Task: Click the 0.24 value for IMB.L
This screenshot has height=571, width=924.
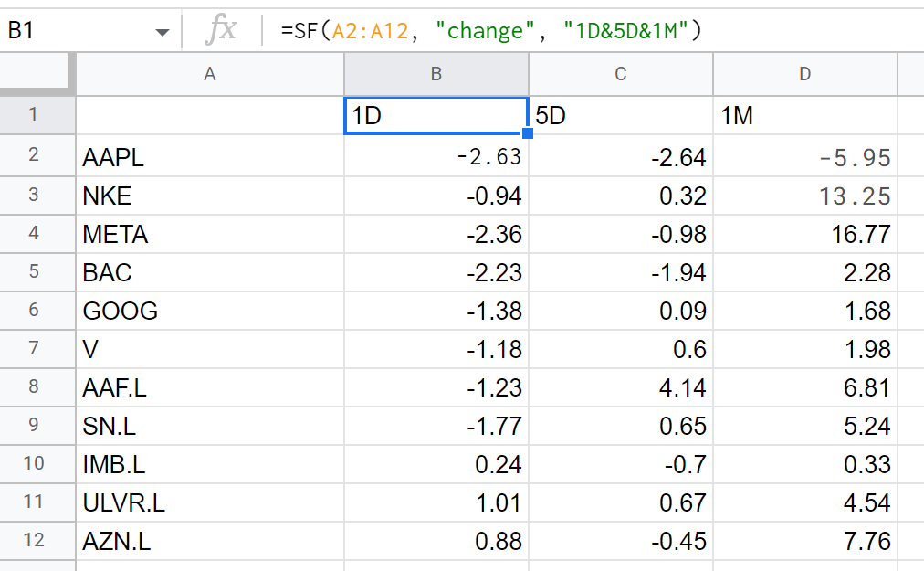Action: (436, 463)
